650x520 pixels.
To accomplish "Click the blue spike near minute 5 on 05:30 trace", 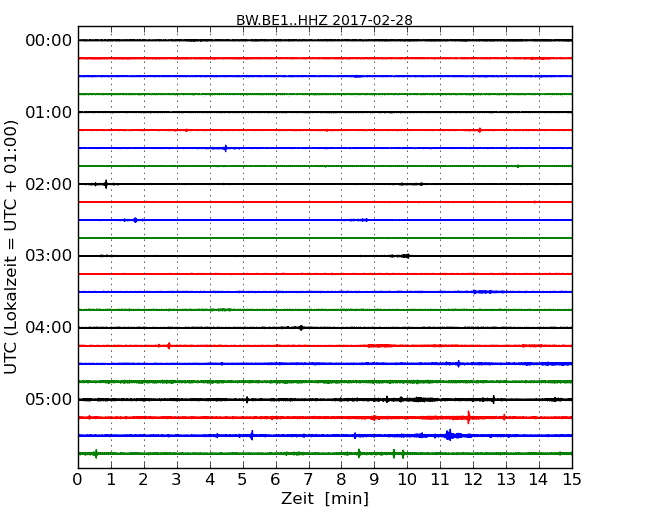I will 252,435.
